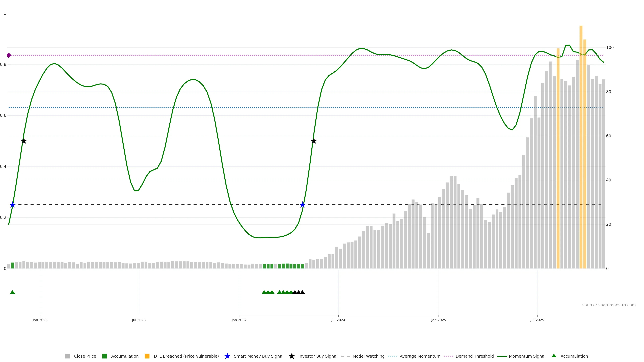Click the Momentum Signal legend label
Screen dimensions: 644x362
(527, 356)
